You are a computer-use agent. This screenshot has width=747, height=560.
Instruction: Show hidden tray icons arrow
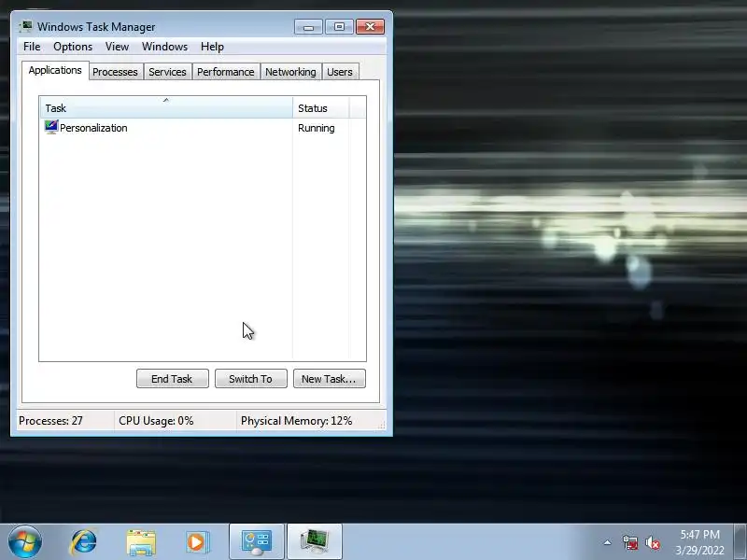click(608, 542)
